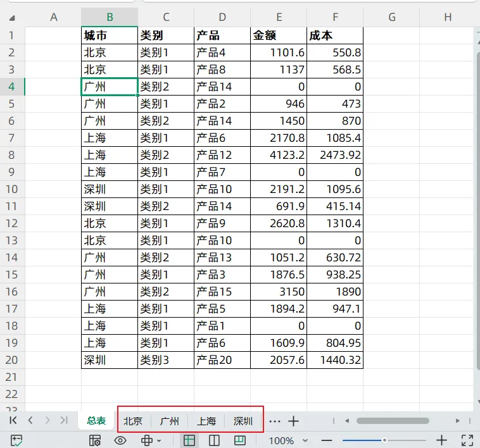Select the 产品15 cell
The width and height of the screenshot is (480, 448).
click(222, 292)
